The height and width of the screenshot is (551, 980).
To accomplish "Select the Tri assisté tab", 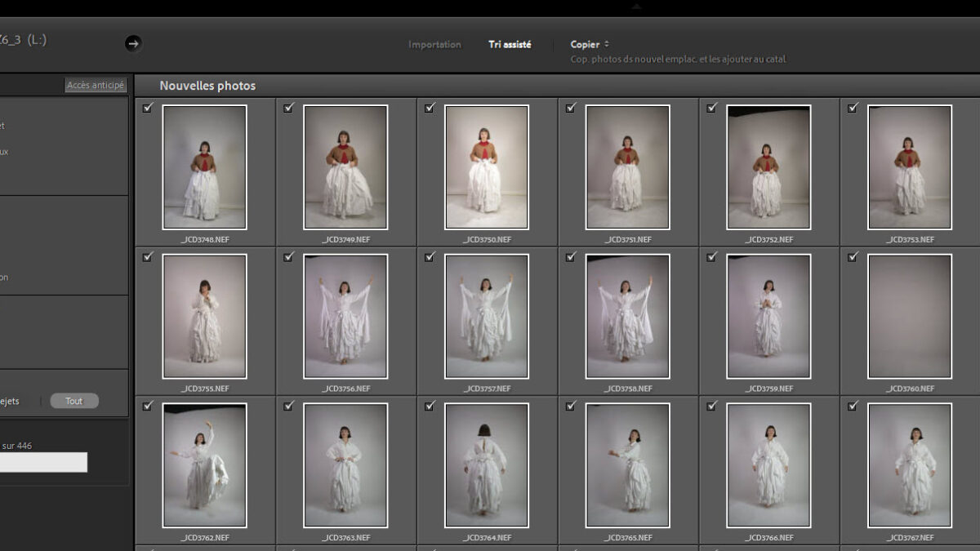I will (510, 44).
